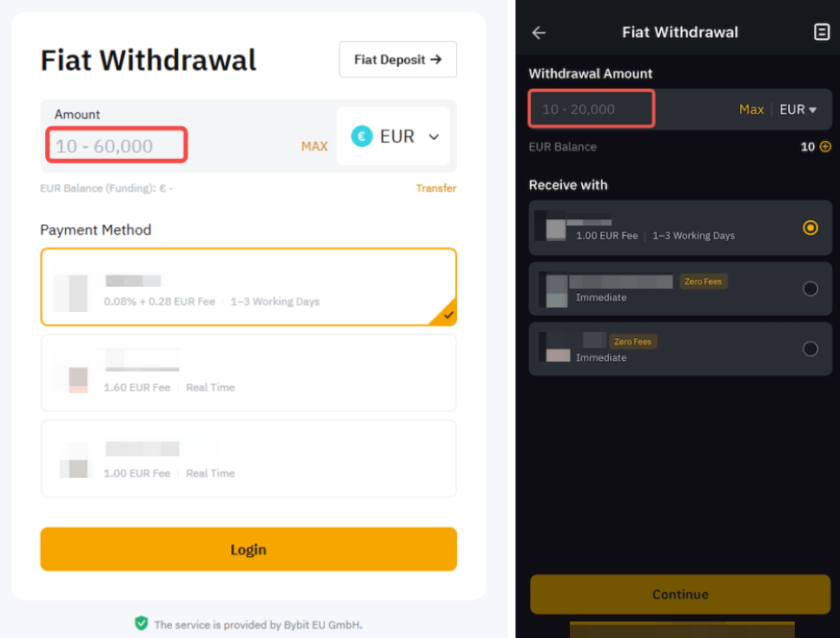Tap the plus icon beside EUR Balance

tap(825, 147)
